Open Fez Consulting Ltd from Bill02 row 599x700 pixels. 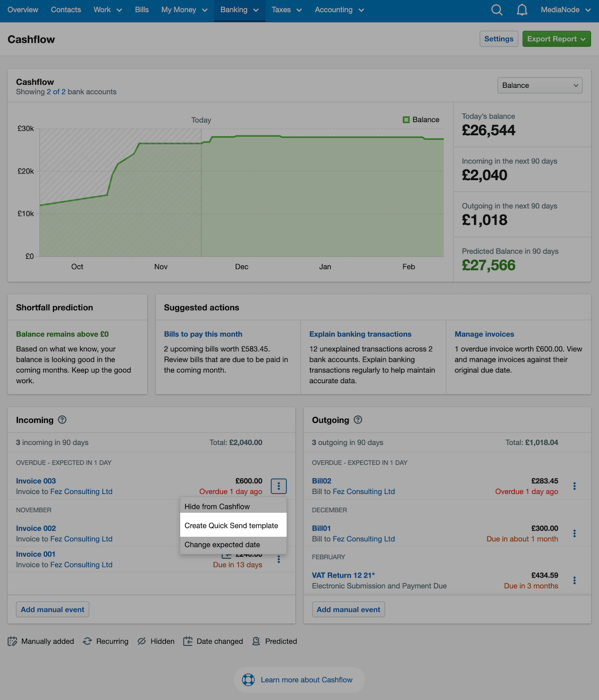pos(364,492)
